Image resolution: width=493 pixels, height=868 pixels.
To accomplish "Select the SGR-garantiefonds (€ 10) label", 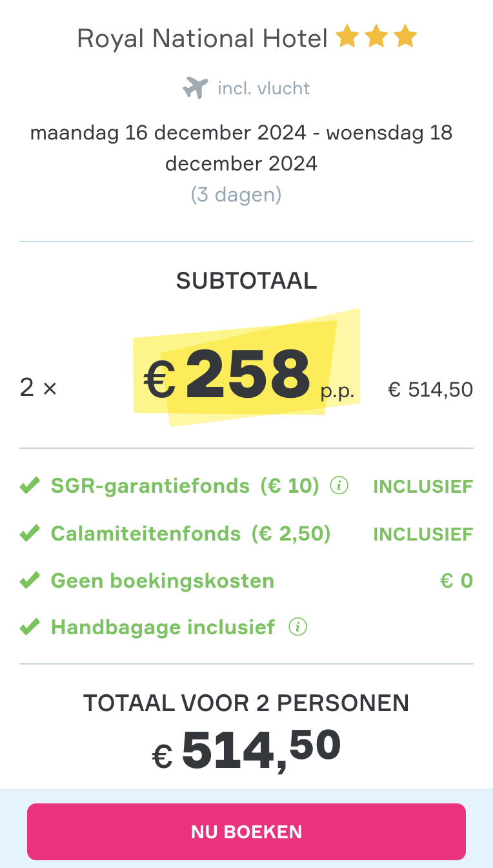I will 185,486.
